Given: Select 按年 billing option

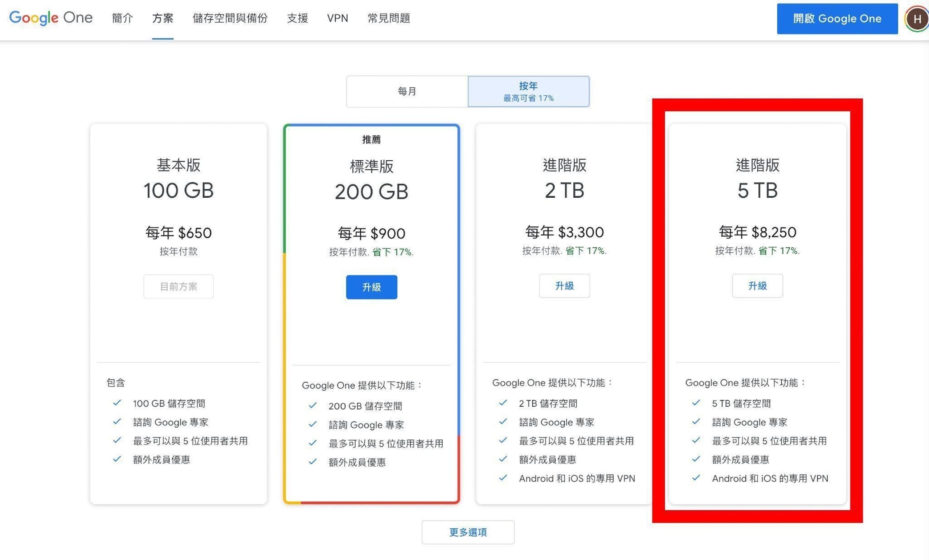Looking at the screenshot, I should (529, 91).
